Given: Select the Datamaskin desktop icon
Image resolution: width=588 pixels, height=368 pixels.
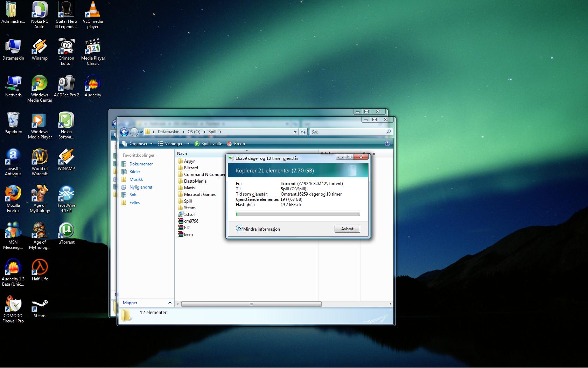Looking at the screenshot, I should point(13,49).
